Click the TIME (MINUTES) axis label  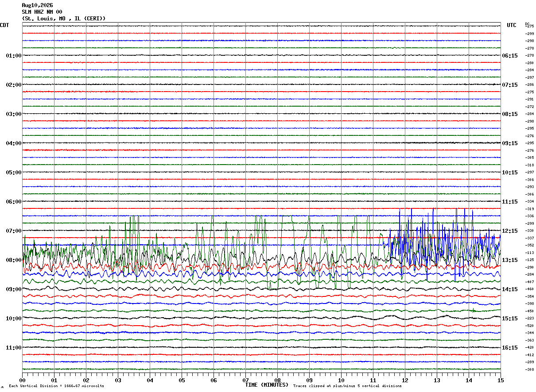pyautogui.click(x=267, y=385)
